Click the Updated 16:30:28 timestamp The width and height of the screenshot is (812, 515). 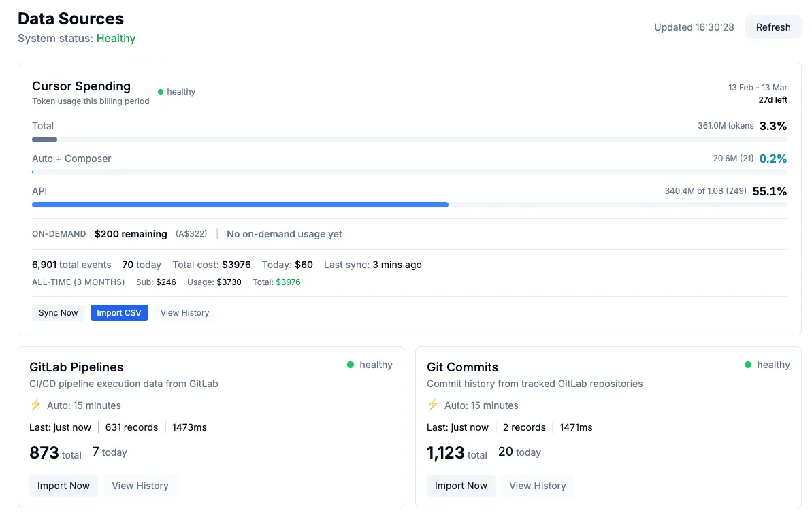(x=694, y=27)
